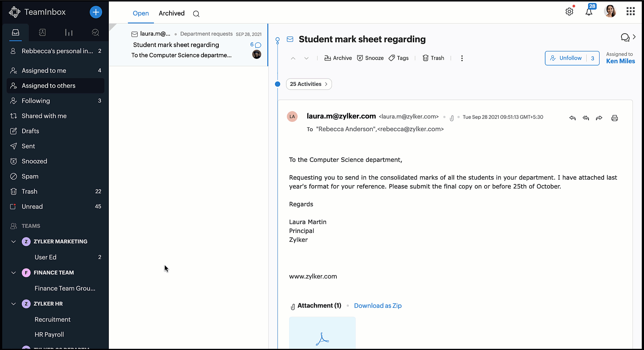The height and width of the screenshot is (350, 644).
Task: Forward this email
Action: coord(599,118)
